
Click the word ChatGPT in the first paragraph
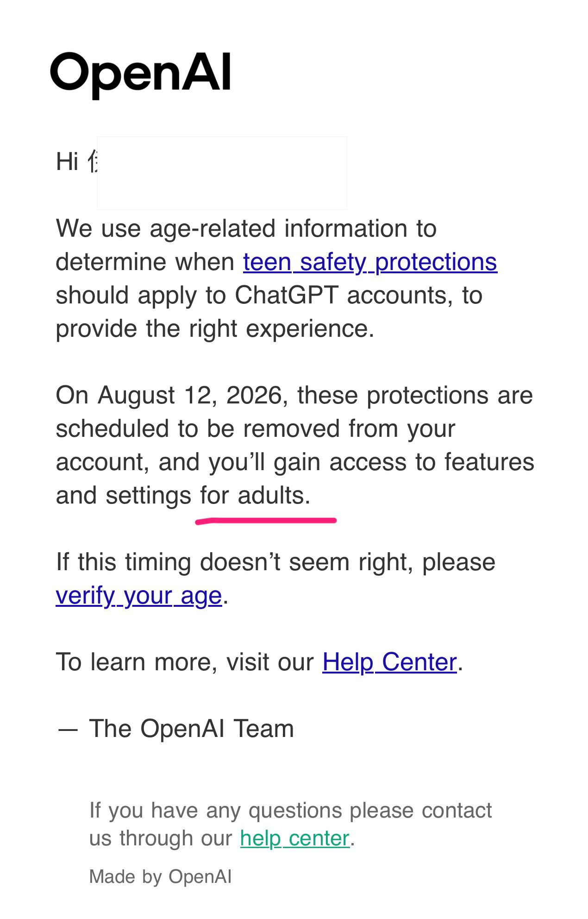click(x=287, y=296)
